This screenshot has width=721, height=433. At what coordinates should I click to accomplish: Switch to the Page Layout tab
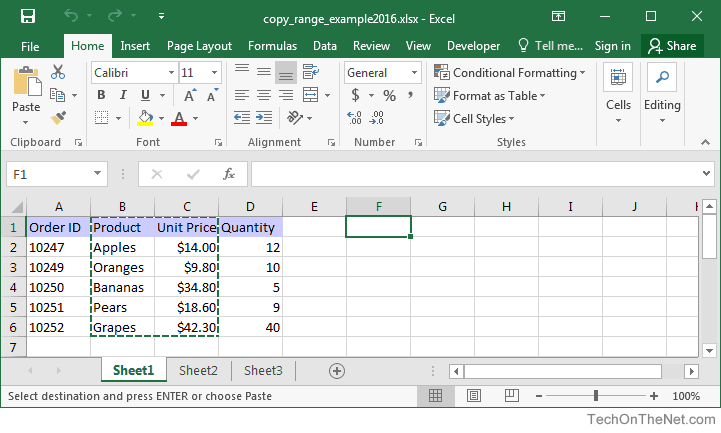click(x=199, y=46)
